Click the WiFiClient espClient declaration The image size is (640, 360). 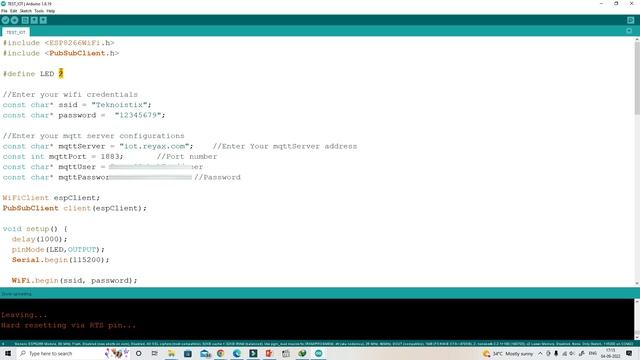(51, 198)
